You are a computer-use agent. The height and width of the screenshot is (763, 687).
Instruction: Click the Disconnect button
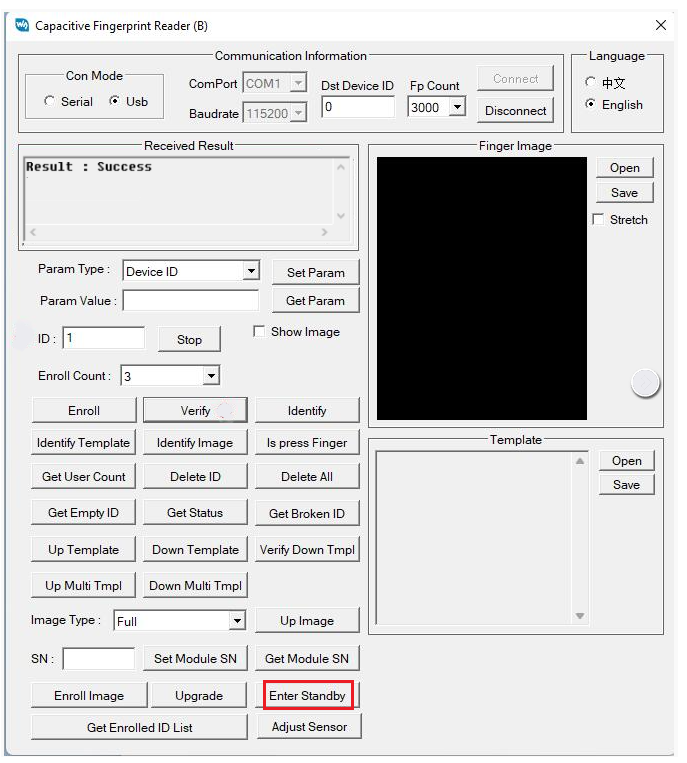pyautogui.click(x=516, y=110)
